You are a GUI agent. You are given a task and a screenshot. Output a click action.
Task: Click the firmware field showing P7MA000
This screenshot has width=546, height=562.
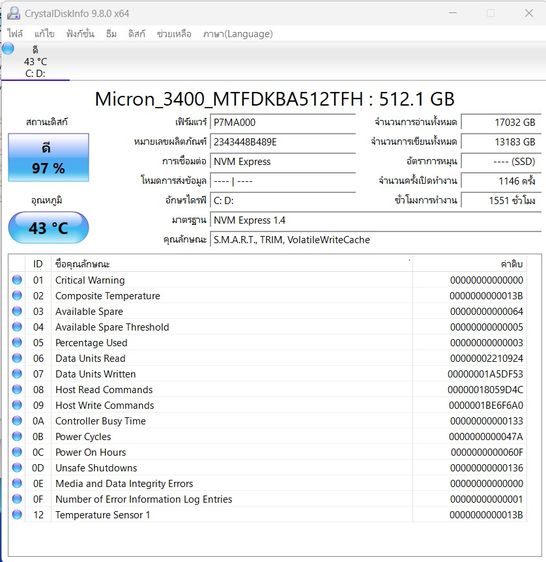283,122
